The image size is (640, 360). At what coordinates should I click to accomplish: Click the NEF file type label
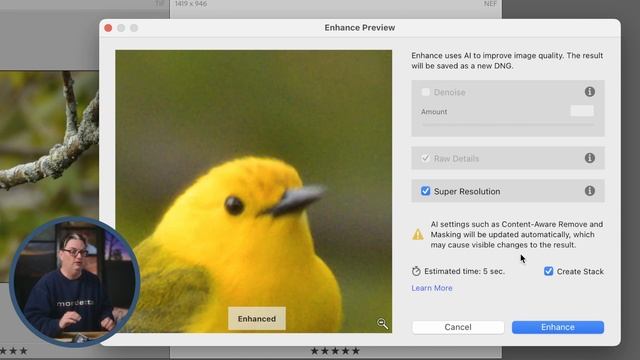[490, 4]
